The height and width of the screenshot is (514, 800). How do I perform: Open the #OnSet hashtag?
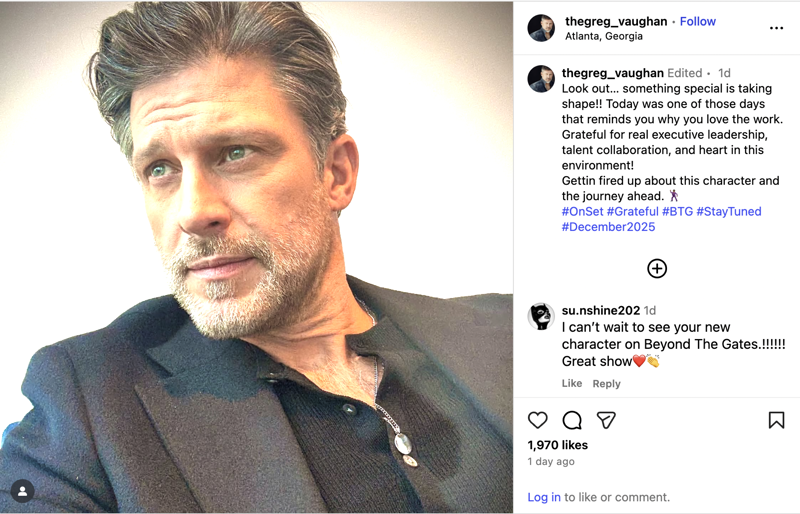[x=582, y=211]
